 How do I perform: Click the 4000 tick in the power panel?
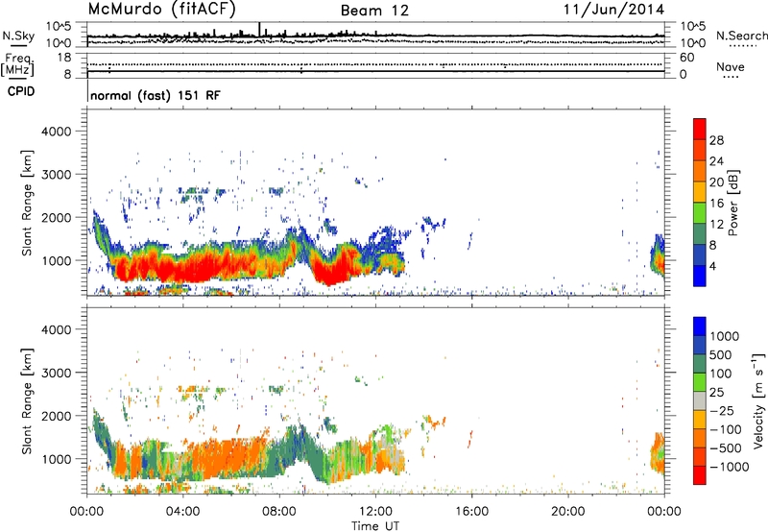tap(57, 132)
